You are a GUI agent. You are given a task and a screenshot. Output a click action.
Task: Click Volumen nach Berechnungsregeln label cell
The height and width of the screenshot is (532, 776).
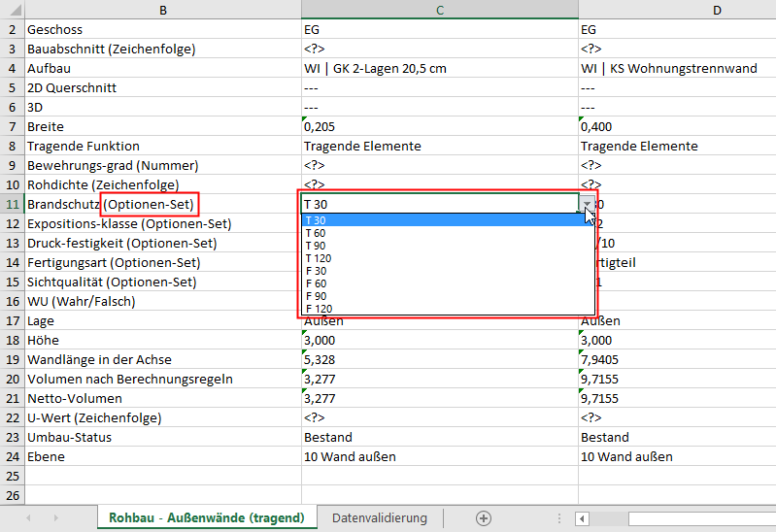click(163, 379)
